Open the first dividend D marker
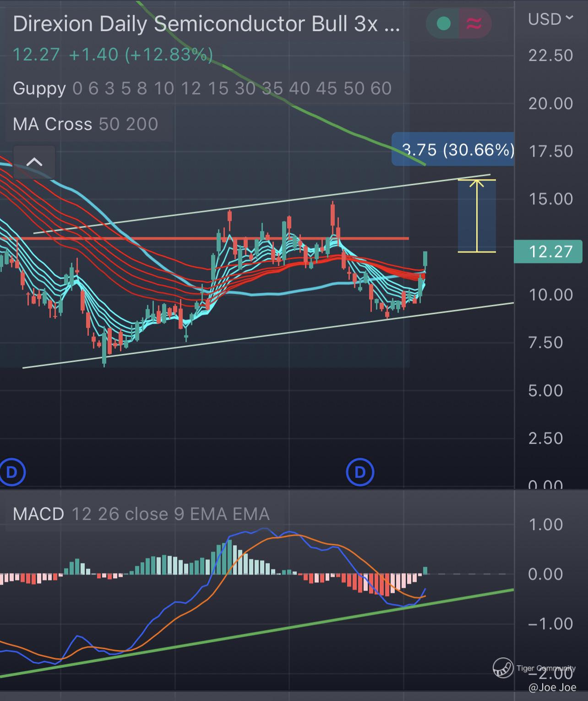The image size is (588, 701). 11,472
